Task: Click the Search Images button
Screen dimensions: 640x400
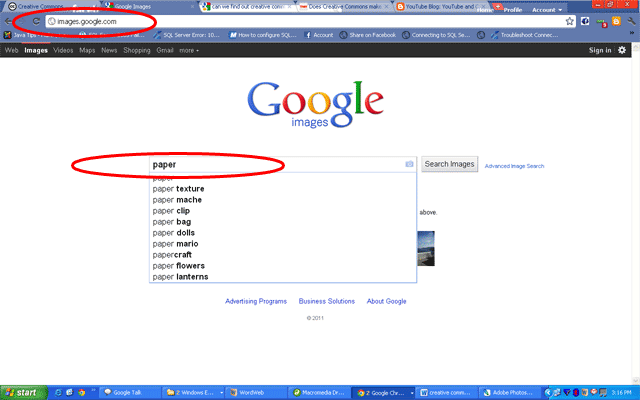Action: (449, 164)
